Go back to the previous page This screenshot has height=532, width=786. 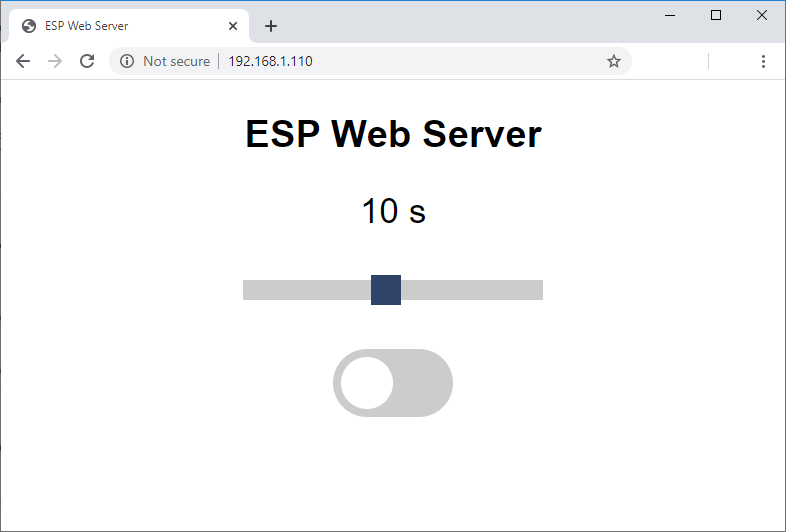point(23,61)
